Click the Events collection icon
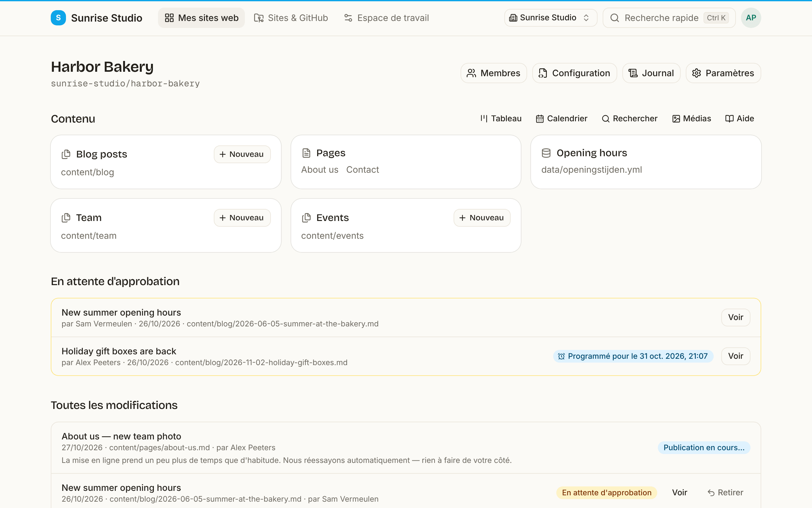The height and width of the screenshot is (508, 812). pyautogui.click(x=306, y=218)
